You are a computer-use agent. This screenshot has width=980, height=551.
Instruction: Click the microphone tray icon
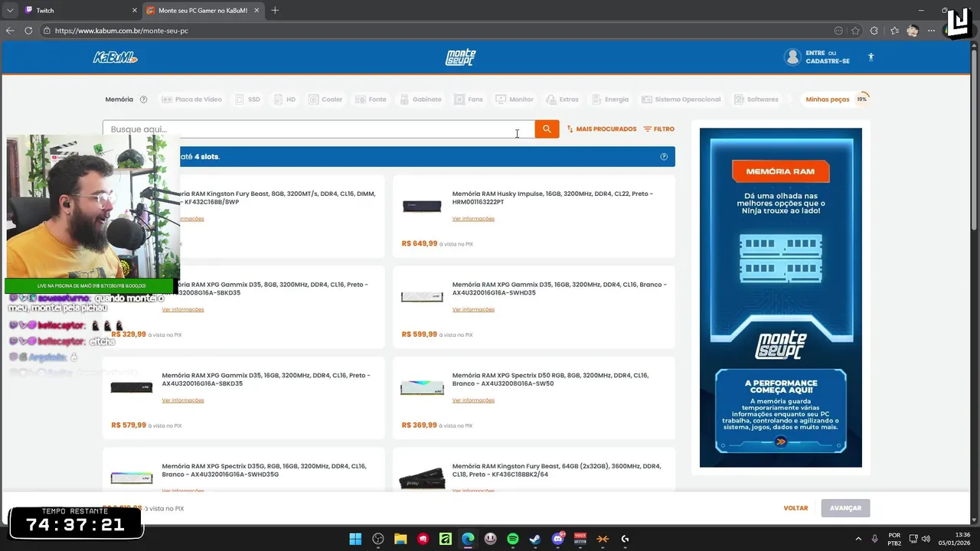tap(874, 539)
